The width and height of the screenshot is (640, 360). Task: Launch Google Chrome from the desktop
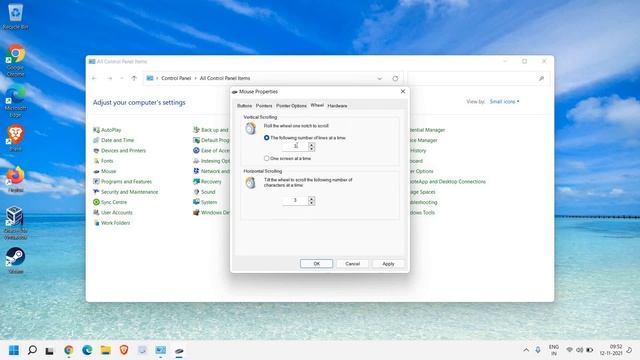[15, 60]
